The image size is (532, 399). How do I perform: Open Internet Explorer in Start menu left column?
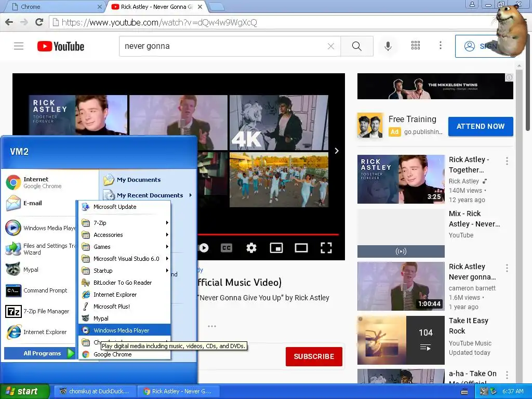[x=40, y=332]
